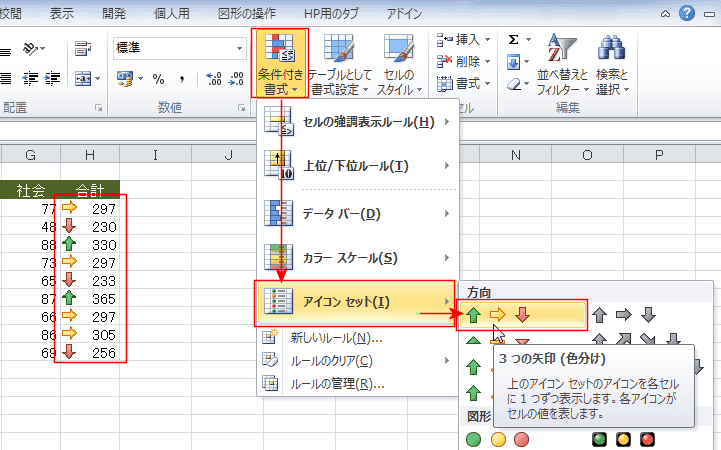This screenshot has width=721, height=450.
Task: Select column H header
Action: (x=90, y=155)
